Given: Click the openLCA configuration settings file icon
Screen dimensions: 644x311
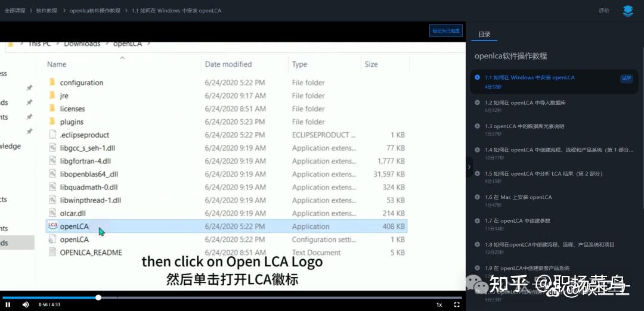Looking at the screenshot, I should click(x=52, y=239).
